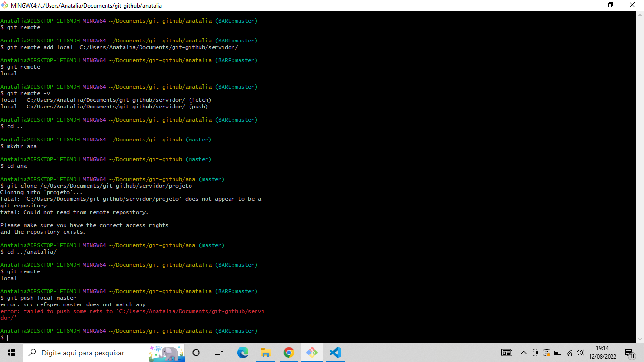Screen dimensions: 644x362
Task: Open File Explorer from the taskbar
Action: tap(265, 353)
